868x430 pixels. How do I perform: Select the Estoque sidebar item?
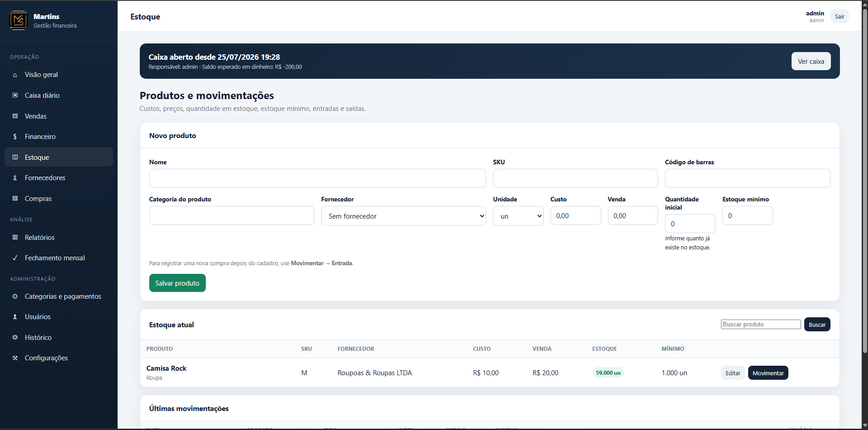(59, 157)
